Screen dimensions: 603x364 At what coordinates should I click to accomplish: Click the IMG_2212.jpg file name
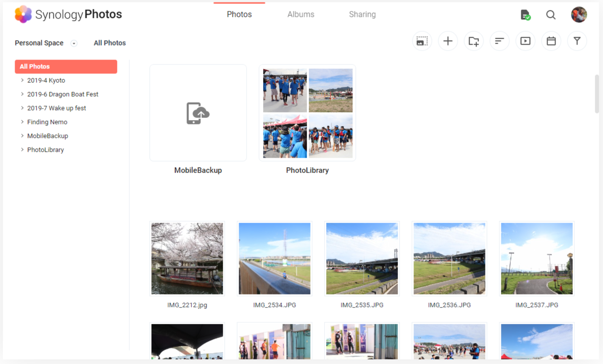[187, 305]
